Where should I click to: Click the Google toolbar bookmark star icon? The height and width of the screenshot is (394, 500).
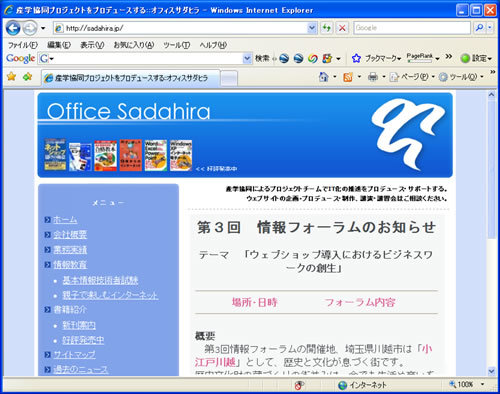point(356,58)
